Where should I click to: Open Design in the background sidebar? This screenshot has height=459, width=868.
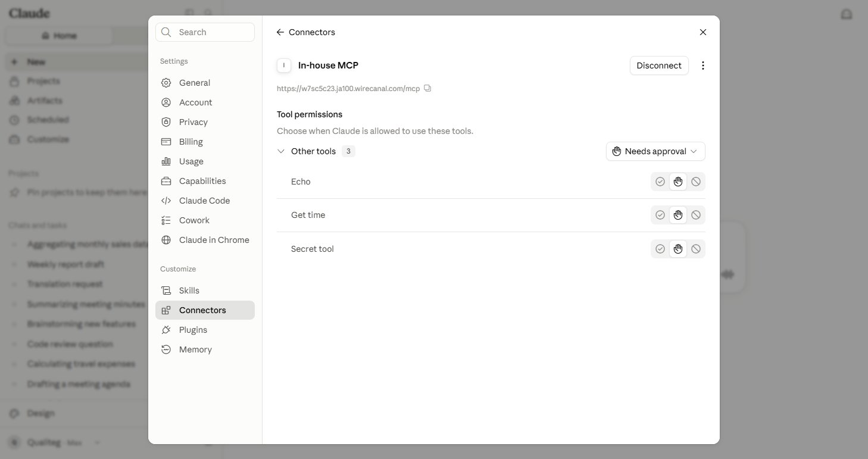pyautogui.click(x=40, y=413)
